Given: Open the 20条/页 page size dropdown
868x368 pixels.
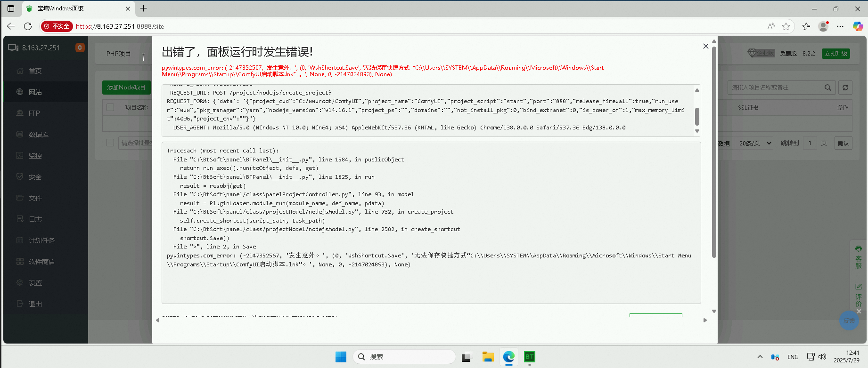Looking at the screenshot, I should click(x=755, y=143).
